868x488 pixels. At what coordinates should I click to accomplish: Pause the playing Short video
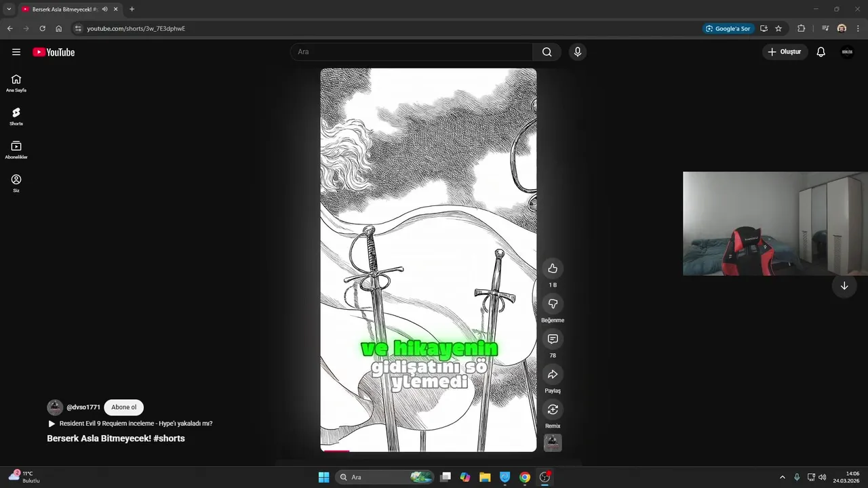(429, 260)
